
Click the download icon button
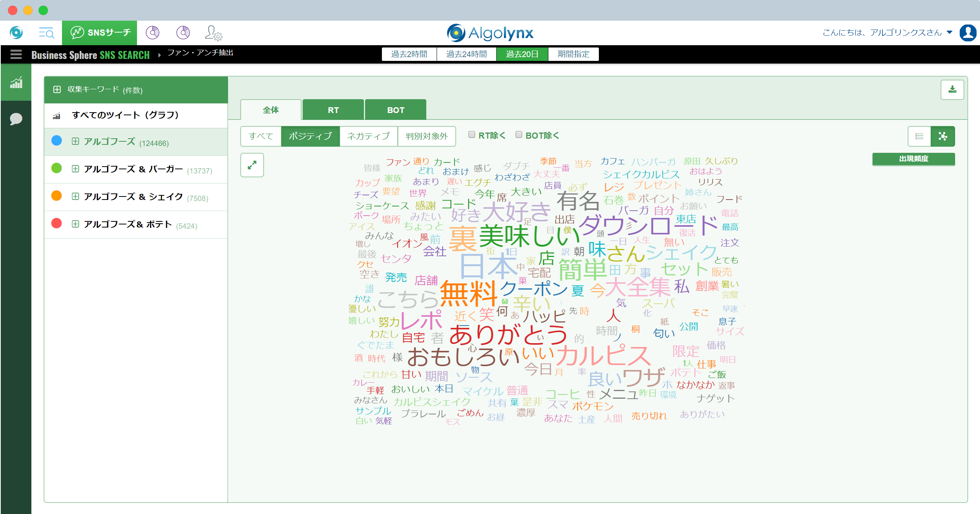pos(952,90)
